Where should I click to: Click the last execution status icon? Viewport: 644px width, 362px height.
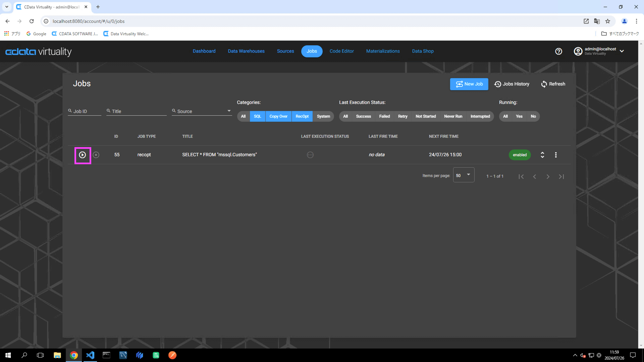pos(310,155)
